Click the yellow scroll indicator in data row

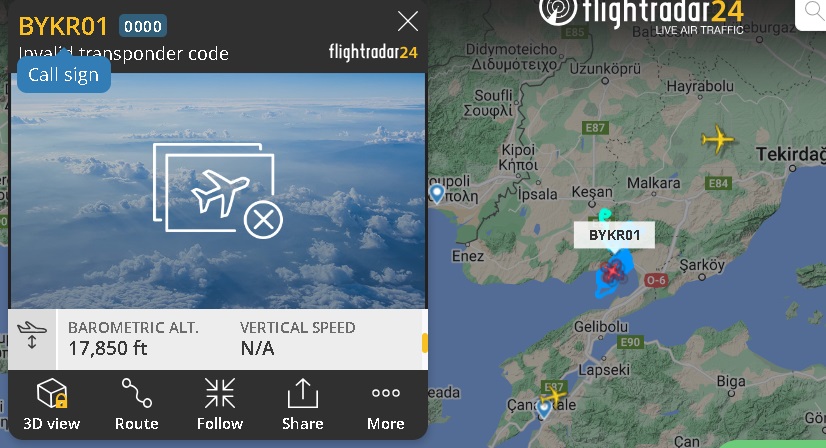425,343
